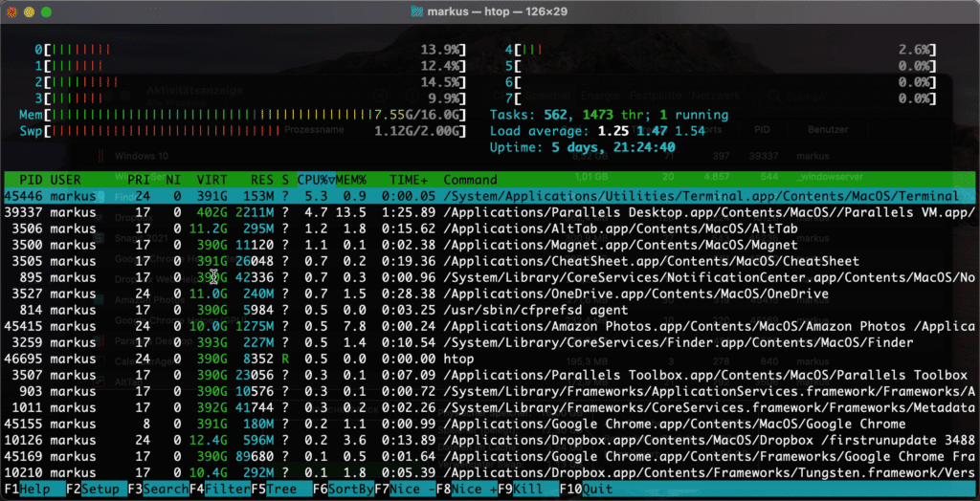The width and height of the screenshot is (980, 501).
Task: Click the CPU 2 meter at 14.5%
Action: (251, 82)
